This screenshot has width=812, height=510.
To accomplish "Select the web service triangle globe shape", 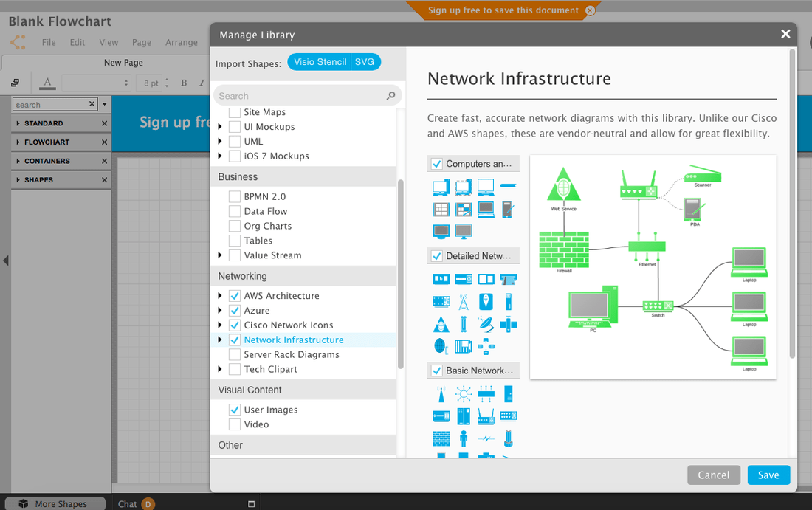I will tap(441, 324).
